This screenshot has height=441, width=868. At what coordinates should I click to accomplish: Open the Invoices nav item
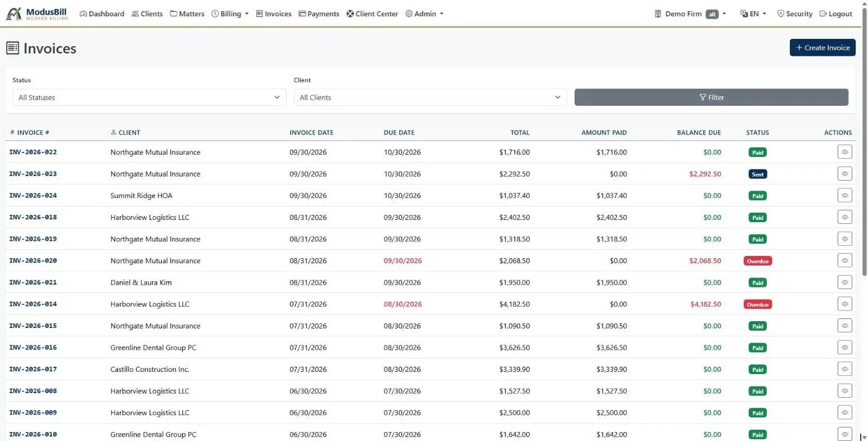274,13
